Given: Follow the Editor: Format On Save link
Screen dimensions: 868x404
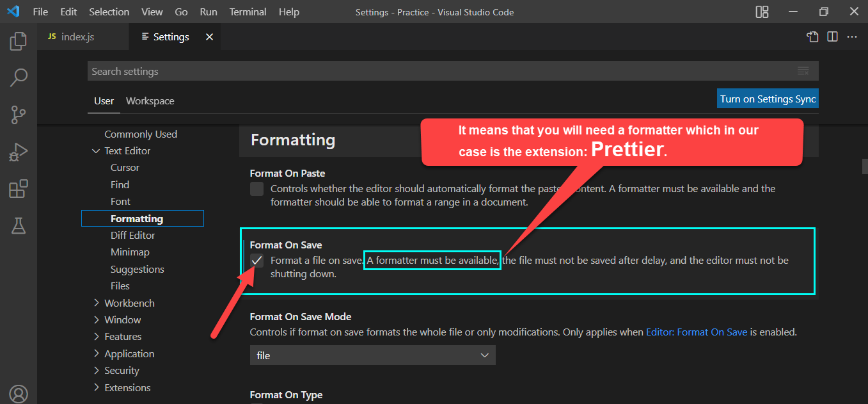Looking at the screenshot, I should [x=697, y=332].
